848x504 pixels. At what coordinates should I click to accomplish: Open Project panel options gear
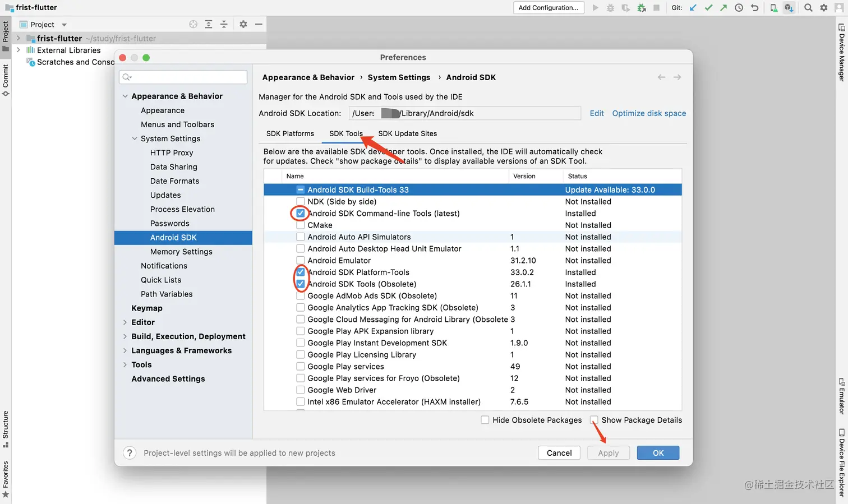[x=243, y=24]
